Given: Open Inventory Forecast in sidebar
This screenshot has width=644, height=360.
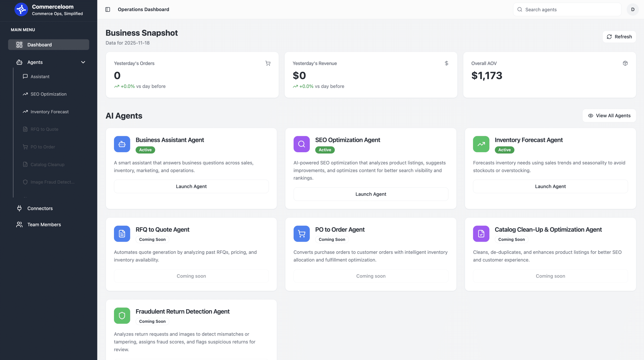Looking at the screenshot, I should pyautogui.click(x=50, y=112).
